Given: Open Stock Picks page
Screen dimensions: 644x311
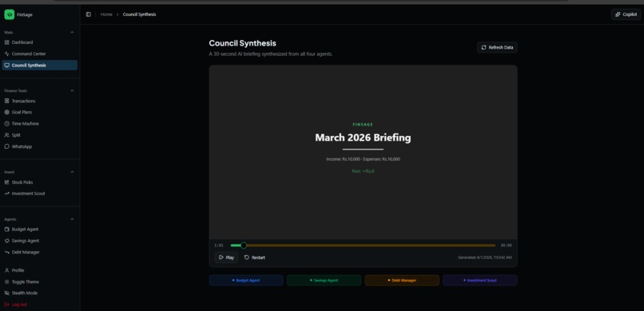Looking at the screenshot, I should click(39, 182).
